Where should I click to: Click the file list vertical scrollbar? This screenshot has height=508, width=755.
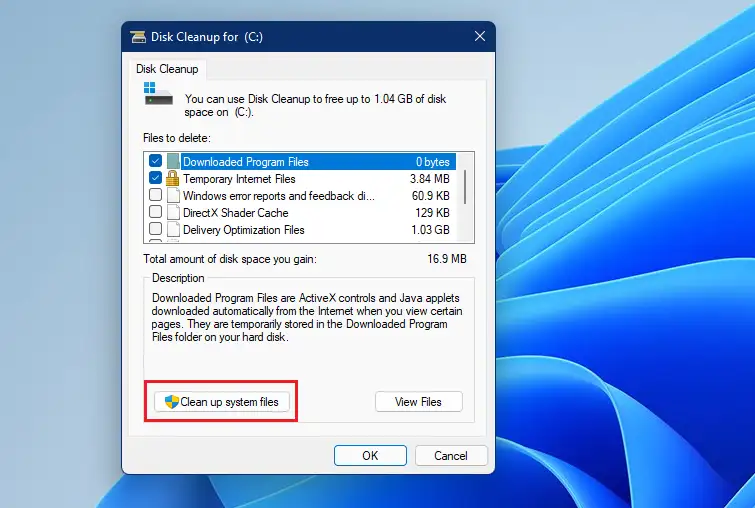pyautogui.click(x=465, y=197)
